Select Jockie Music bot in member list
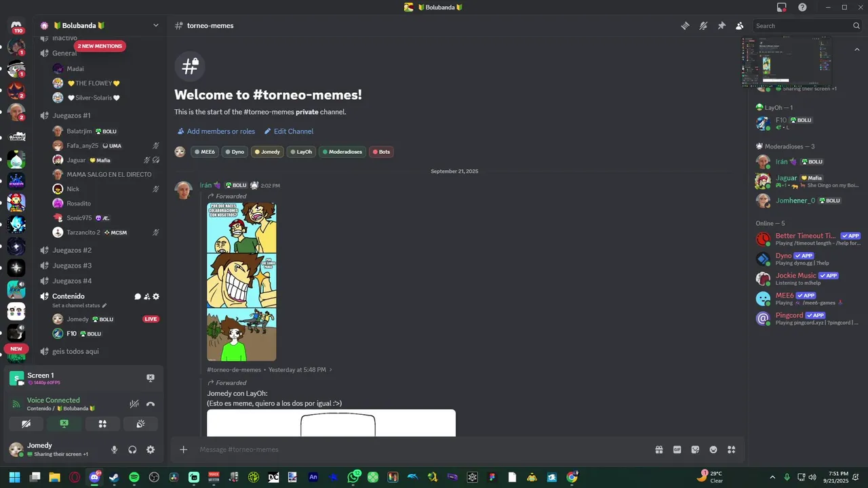This screenshot has width=868, height=488. [x=807, y=279]
